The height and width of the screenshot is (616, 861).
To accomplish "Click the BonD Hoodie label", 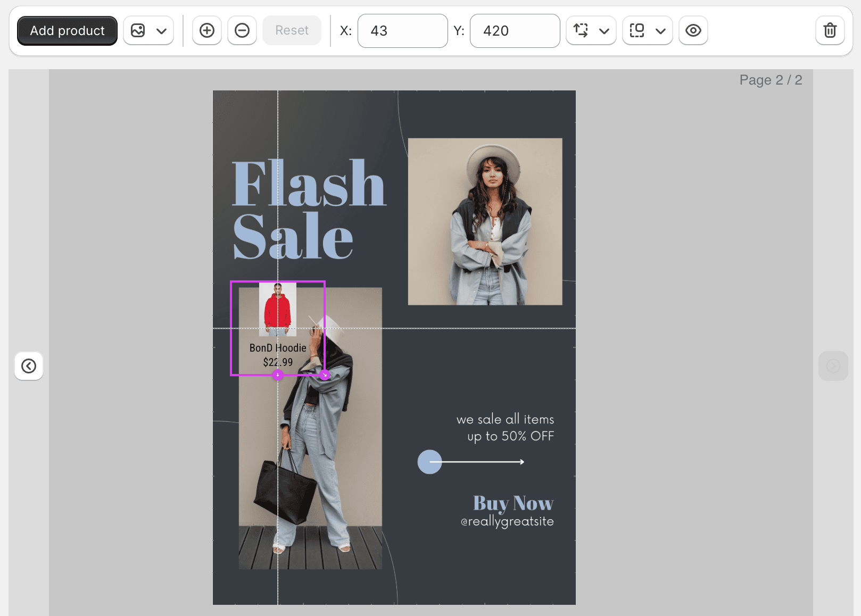I will click(x=278, y=348).
